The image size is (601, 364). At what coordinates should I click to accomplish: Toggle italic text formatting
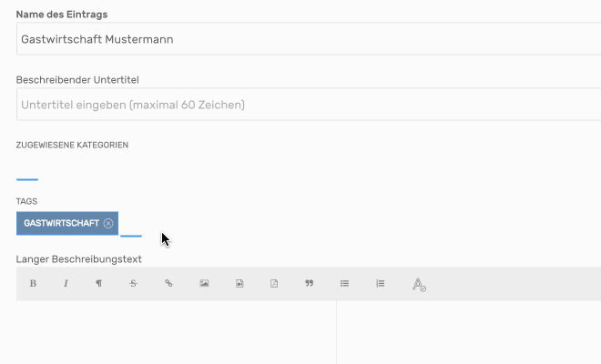coord(66,284)
